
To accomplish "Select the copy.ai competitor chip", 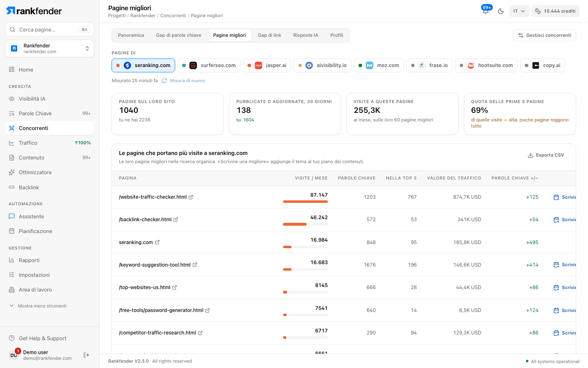I will [x=543, y=65].
